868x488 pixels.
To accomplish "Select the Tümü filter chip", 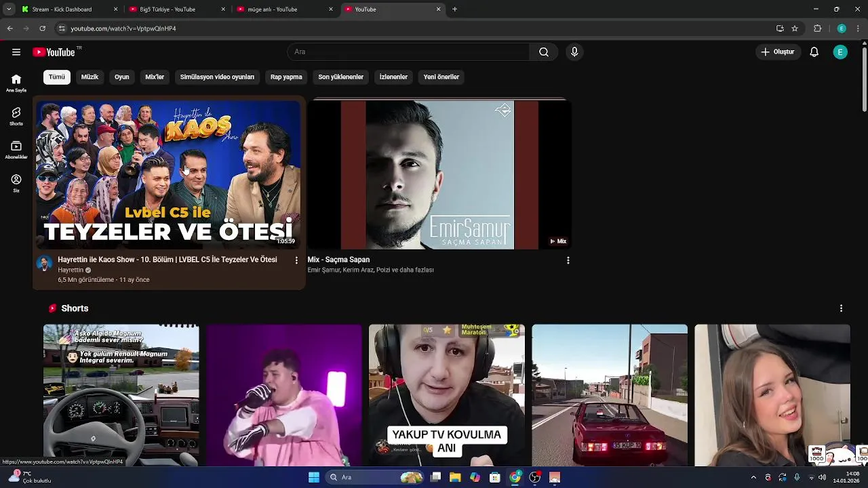I will (57, 77).
